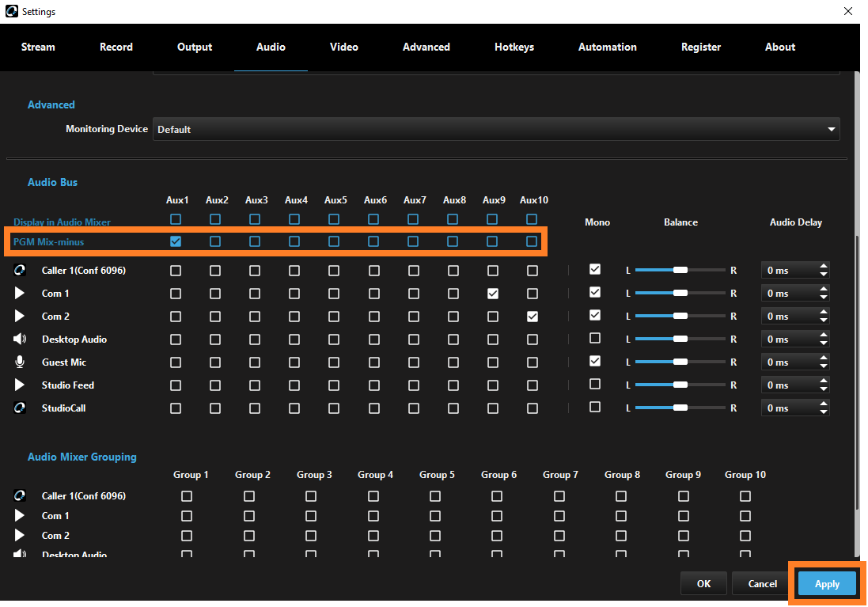Click the StudioCall source icon

(20, 408)
